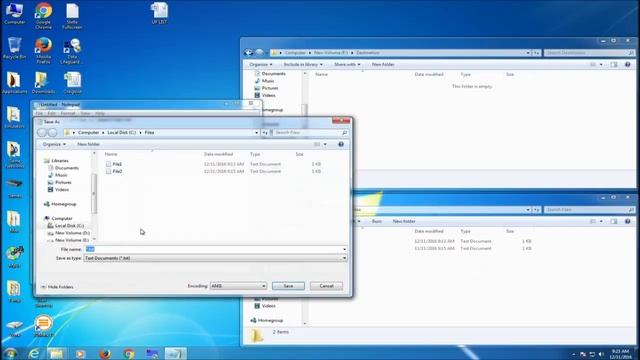Open the Save as type dropdown

coord(344,258)
